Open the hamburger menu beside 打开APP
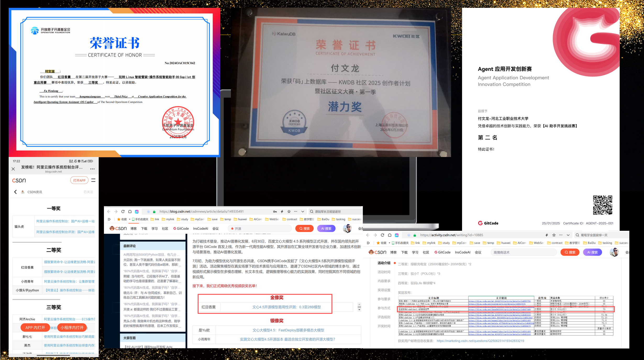 coord(93,180)
